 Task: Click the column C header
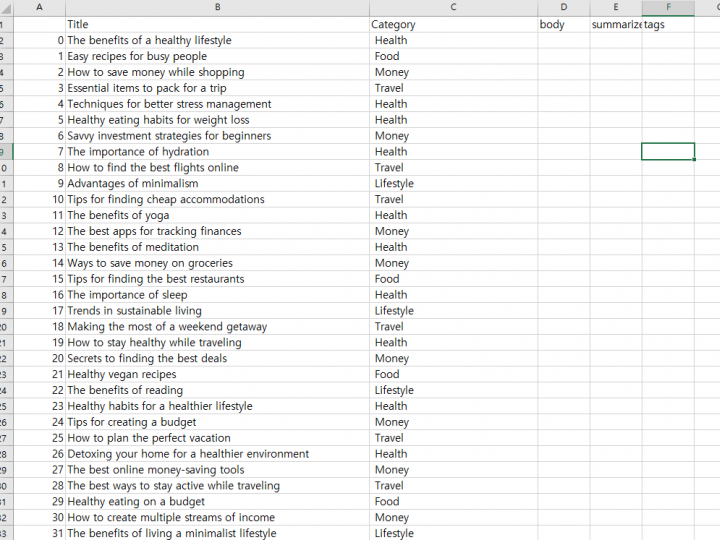[x=453, y=7]
